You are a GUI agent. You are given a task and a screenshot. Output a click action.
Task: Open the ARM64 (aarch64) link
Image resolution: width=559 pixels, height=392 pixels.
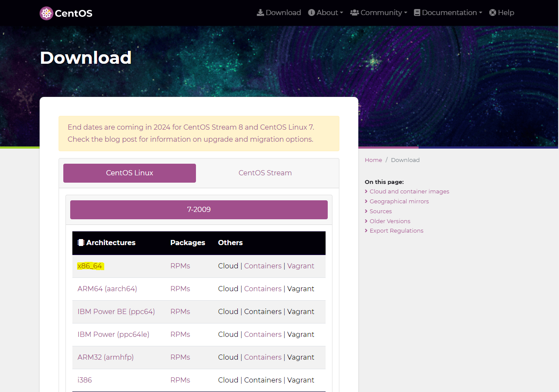107,289
